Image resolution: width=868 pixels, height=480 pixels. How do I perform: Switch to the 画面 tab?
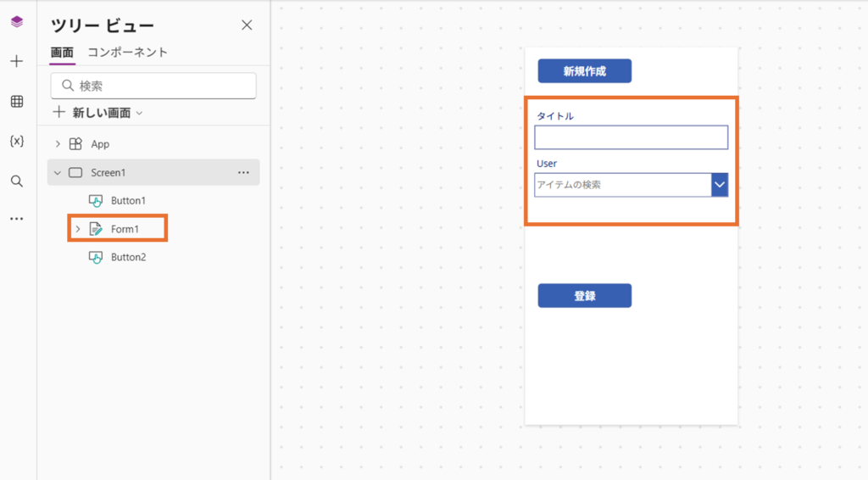coord(62,52)
